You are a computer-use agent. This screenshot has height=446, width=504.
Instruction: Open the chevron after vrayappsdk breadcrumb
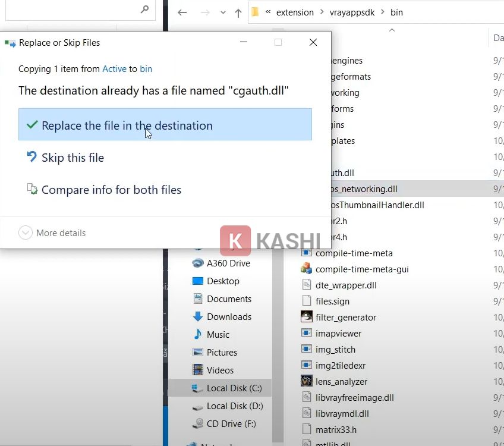(x=383, y=12)
